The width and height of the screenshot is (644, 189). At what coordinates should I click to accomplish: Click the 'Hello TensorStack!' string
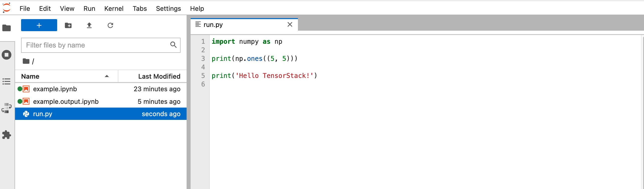coord(274,76)
